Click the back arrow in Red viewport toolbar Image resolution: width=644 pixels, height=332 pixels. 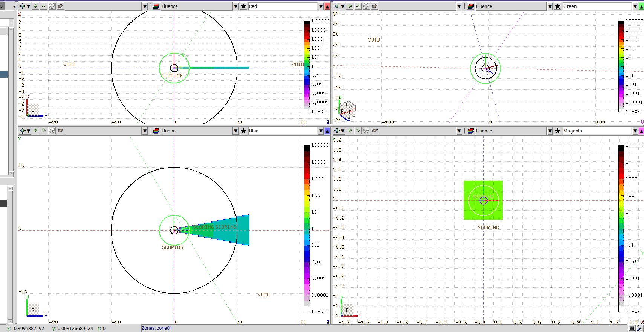(x=35, y=6)
